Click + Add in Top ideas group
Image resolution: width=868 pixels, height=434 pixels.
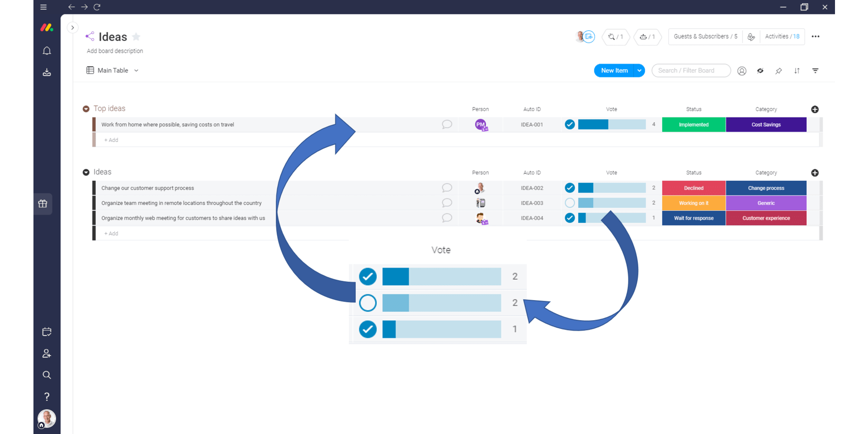click(x=111, y=140)
